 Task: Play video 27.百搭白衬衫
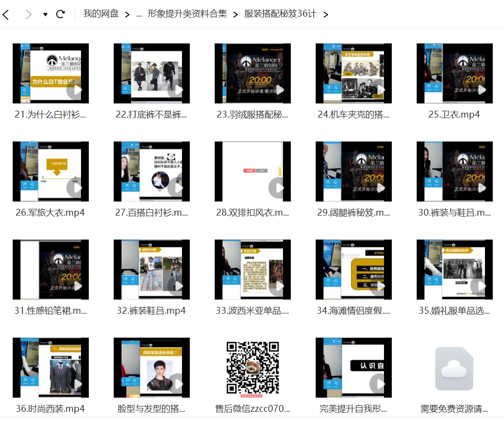[x=152, y=171]
